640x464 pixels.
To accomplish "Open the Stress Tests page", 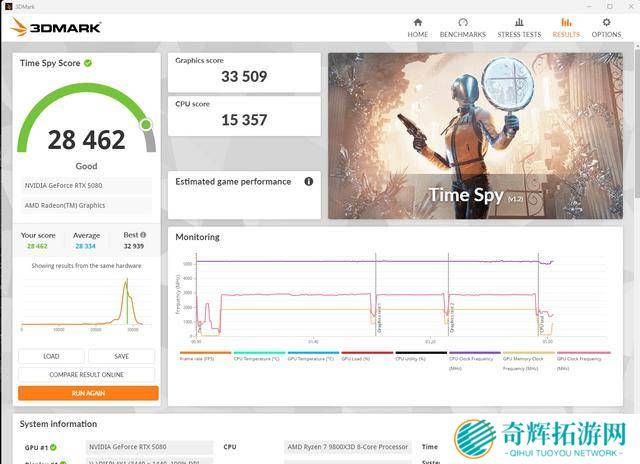I will 519,27.
